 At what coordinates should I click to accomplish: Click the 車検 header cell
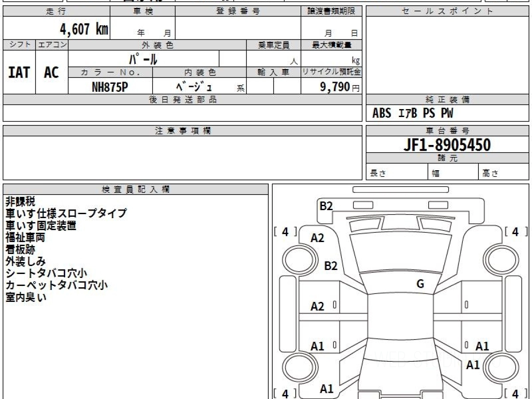point(143,12)
